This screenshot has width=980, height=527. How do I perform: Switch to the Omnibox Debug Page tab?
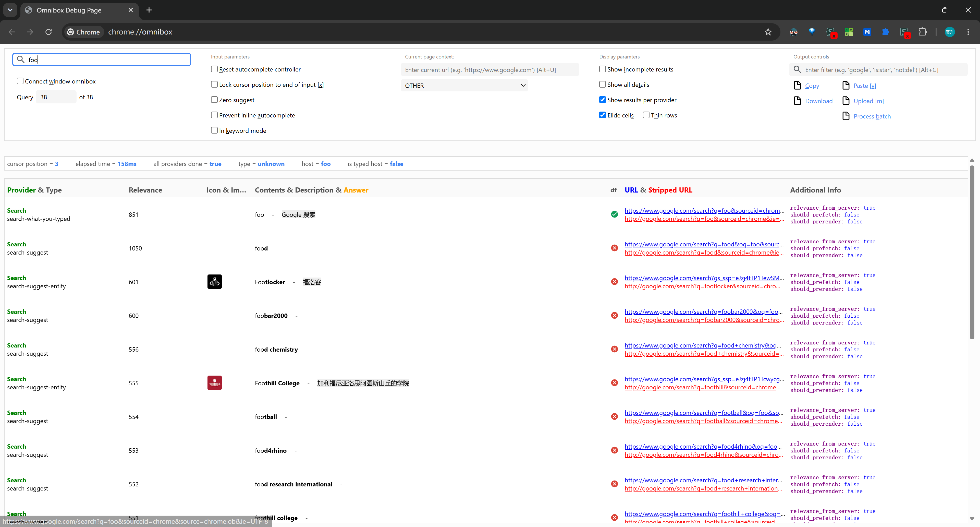tap(79, 10)
